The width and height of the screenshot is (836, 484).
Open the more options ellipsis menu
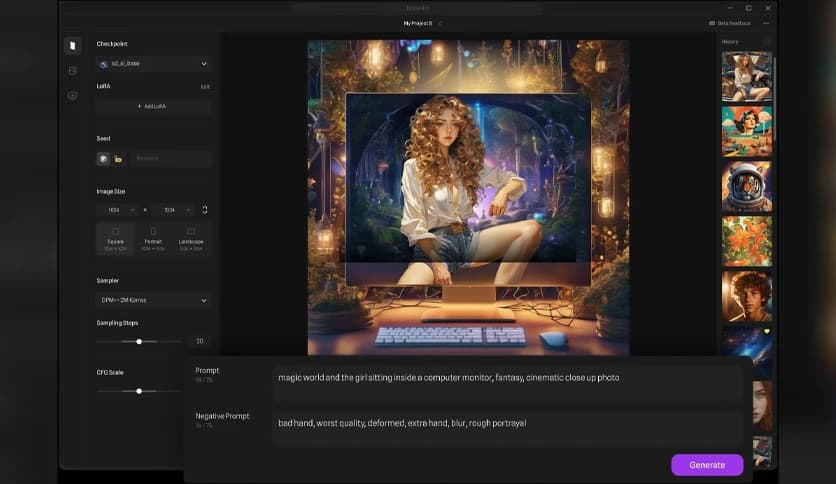[x=767, y=22]
